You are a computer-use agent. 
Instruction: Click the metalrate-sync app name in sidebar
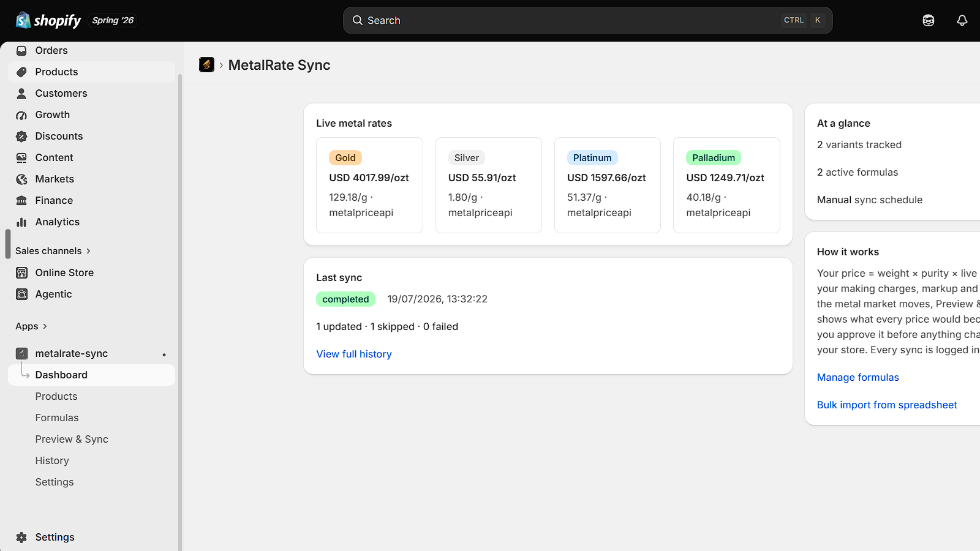72,354
